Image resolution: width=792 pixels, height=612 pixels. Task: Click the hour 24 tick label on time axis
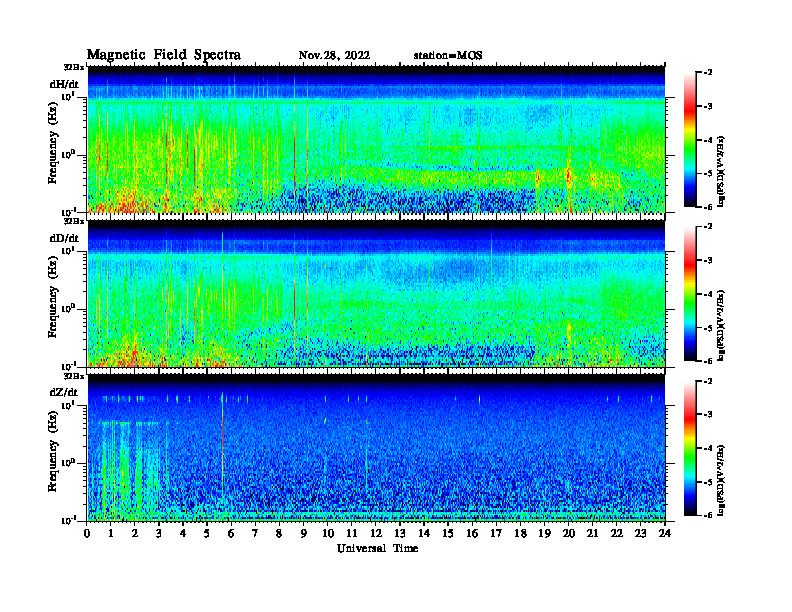point(665,534)
